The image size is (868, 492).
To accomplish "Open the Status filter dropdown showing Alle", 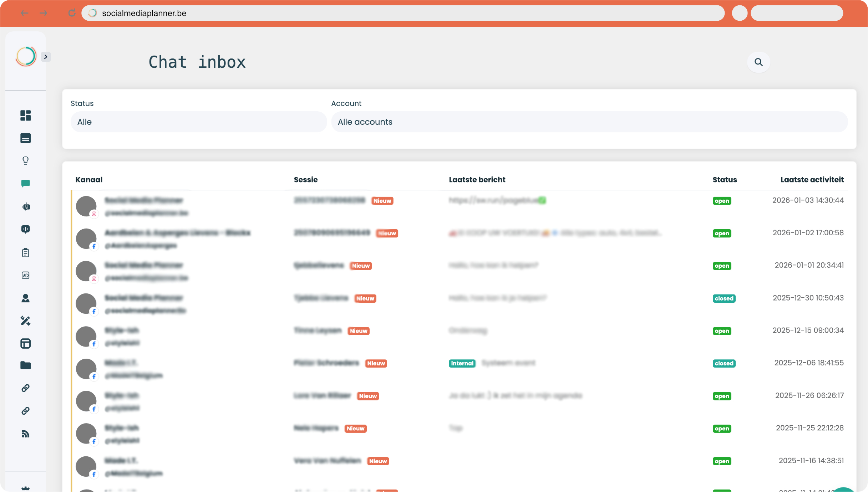I will coord(198,122).
